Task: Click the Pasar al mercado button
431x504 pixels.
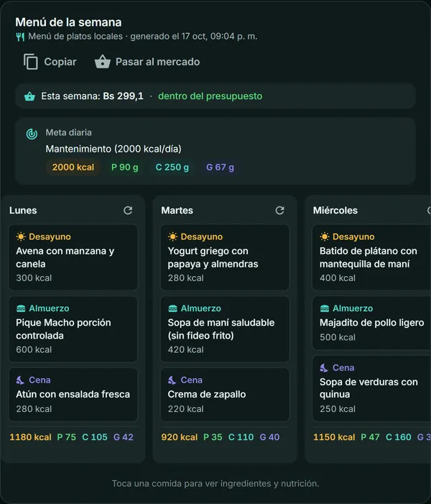Action: point(147,62)
